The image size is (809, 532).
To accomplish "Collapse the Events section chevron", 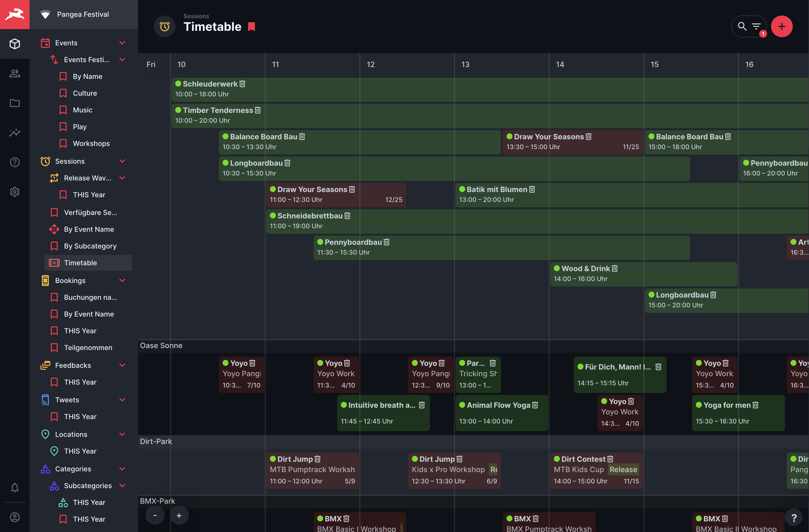I will click(x=122, y=43).
